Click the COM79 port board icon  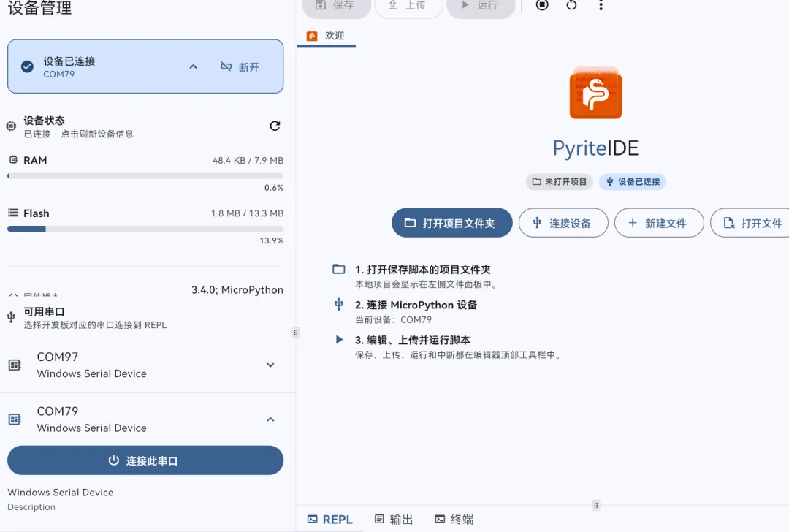click(x=15, y=419)
